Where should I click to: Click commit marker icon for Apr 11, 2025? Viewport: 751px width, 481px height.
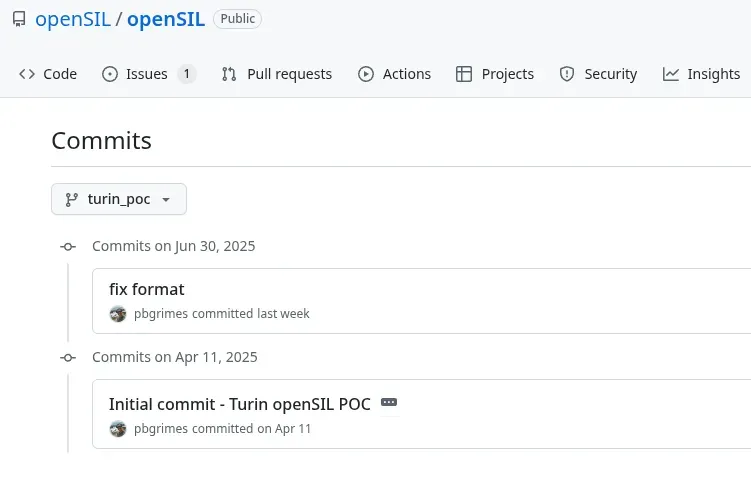[68, 358]
